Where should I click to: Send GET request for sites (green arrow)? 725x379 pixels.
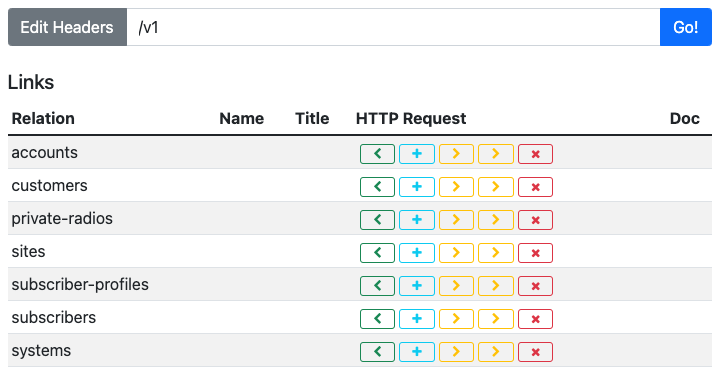pos(377,253)
